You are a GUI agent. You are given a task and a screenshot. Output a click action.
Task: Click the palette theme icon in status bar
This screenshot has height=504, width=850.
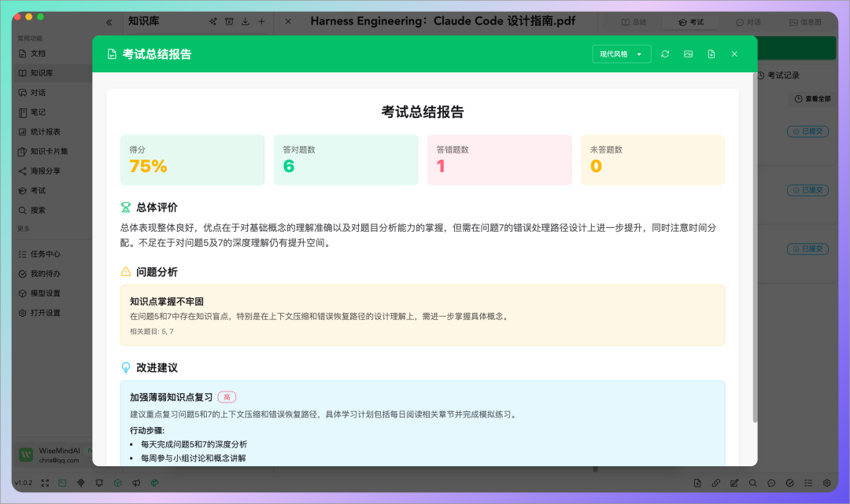tap(154, 483)
